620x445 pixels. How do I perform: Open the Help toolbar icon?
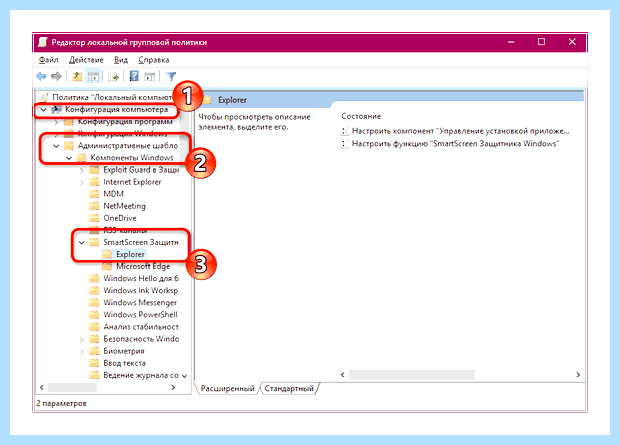click(134, 76)
